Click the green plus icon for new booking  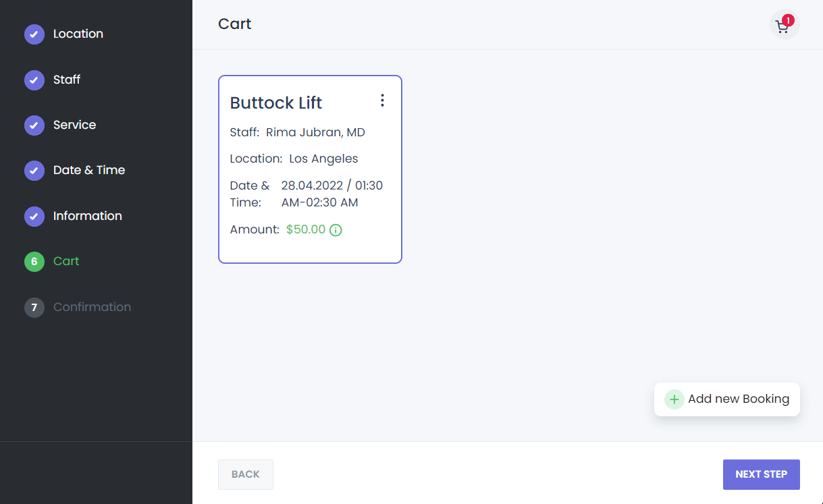tap(674, 399)
